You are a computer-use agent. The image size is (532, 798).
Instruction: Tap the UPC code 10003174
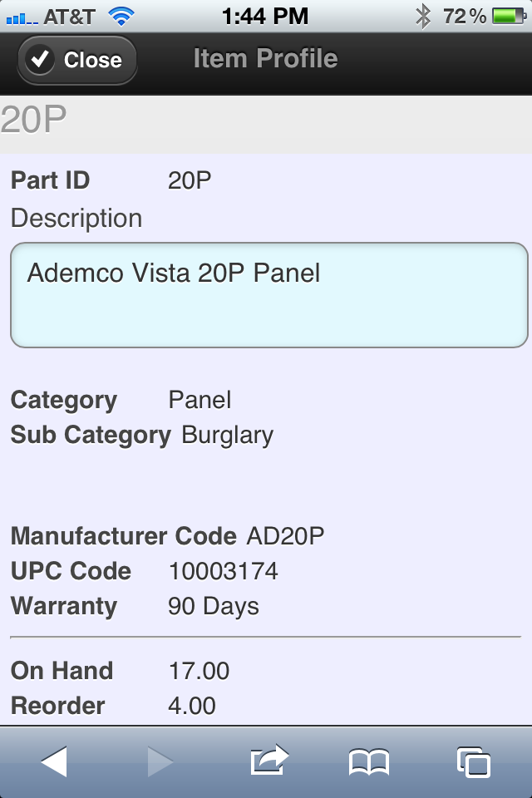pos(224,571)
